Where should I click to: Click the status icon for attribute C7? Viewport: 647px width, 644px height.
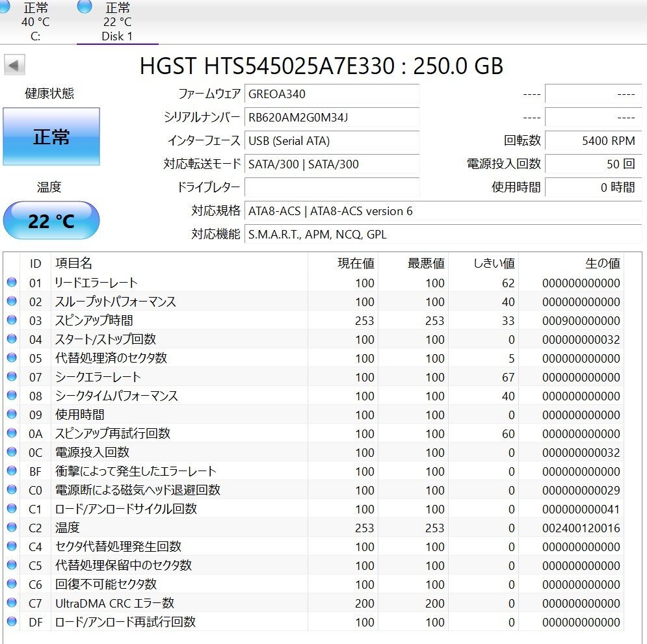tap(12, 602)
